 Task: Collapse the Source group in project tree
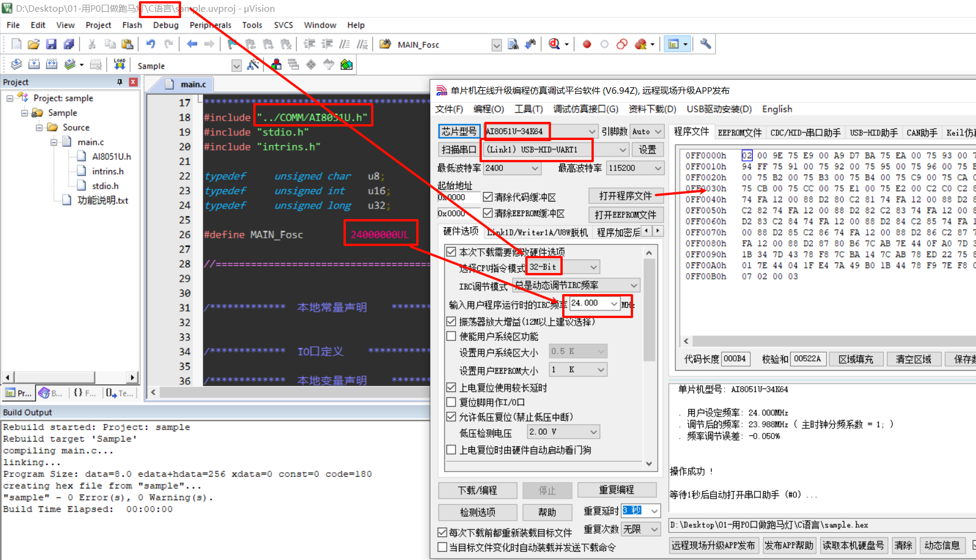click(x=39, y=127)
